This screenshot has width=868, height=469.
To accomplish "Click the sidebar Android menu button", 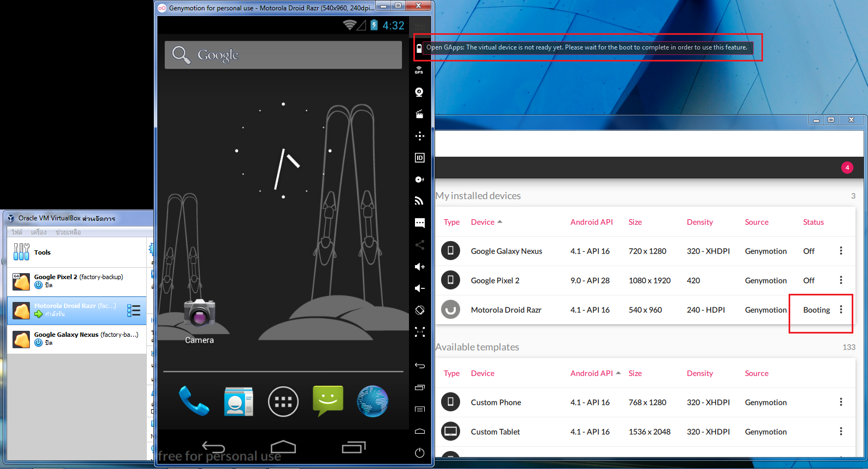I will tap(419, 409).
